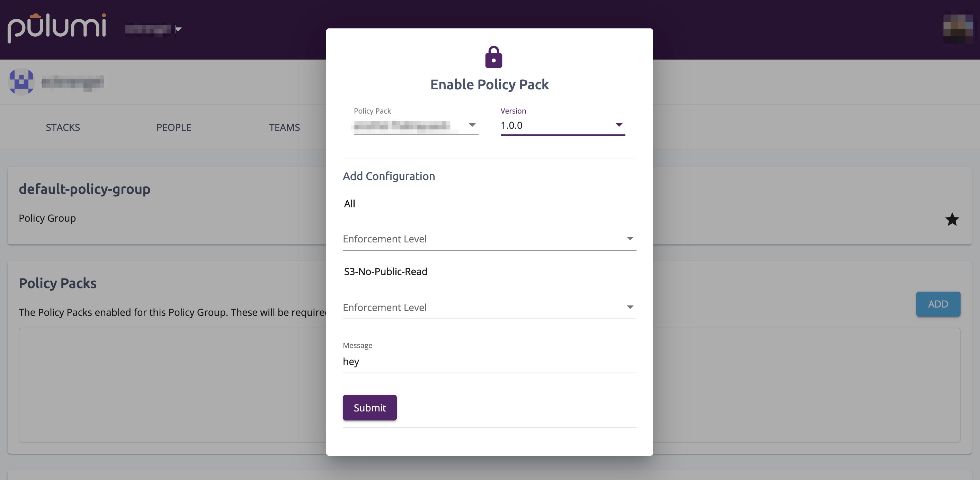
Task: Favorite default-policy-group using the star icon
Action: coord(952,220)
